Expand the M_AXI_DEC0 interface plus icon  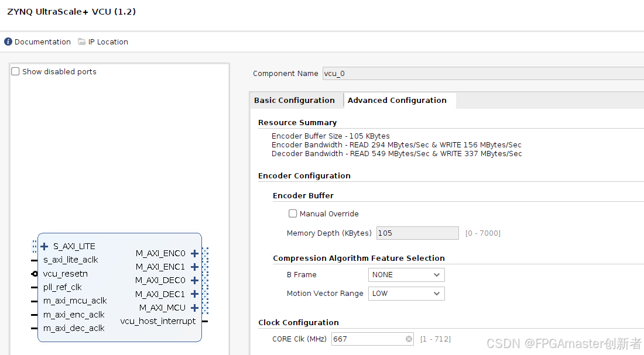pyautogui.click(x=195, y=280)
